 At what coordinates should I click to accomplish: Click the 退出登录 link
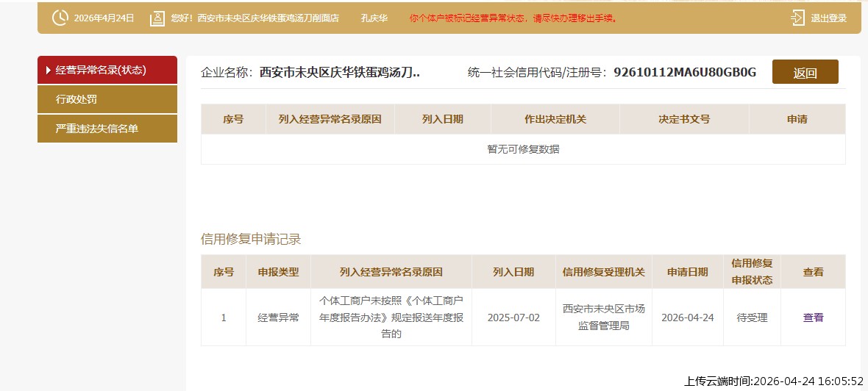pyautogui.click(x=828, y=18)
